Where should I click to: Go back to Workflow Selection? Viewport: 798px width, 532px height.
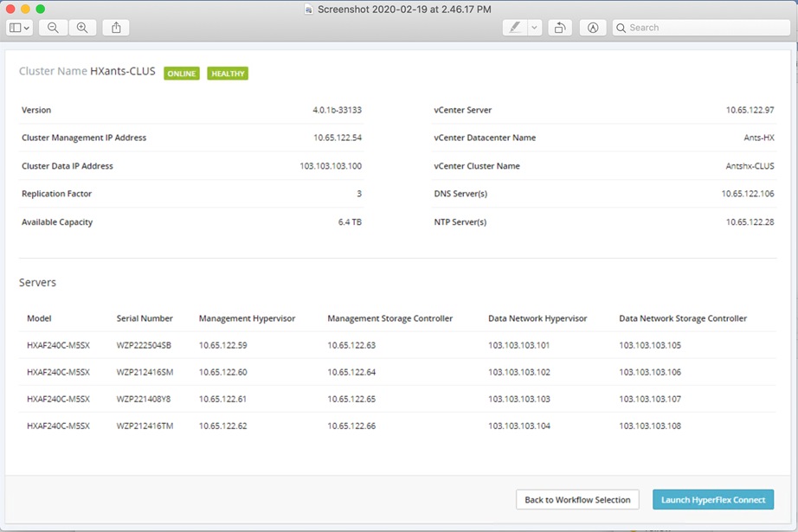click(x=577, y=499)
